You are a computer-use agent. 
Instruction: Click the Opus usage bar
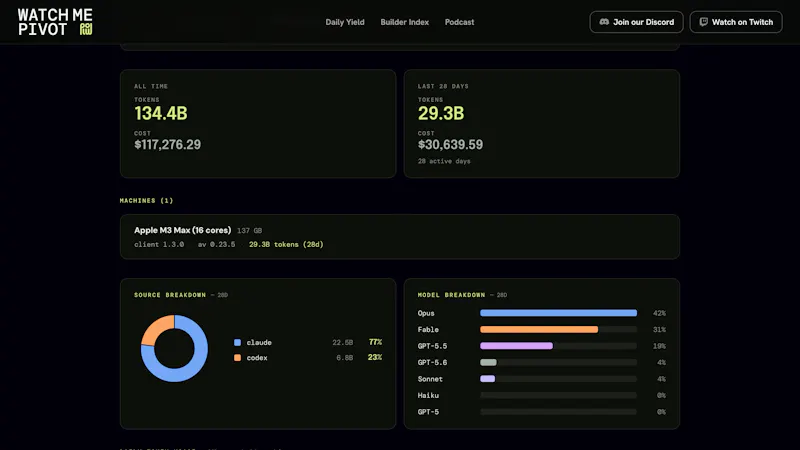pyautogui.click(x=558, y=313)
